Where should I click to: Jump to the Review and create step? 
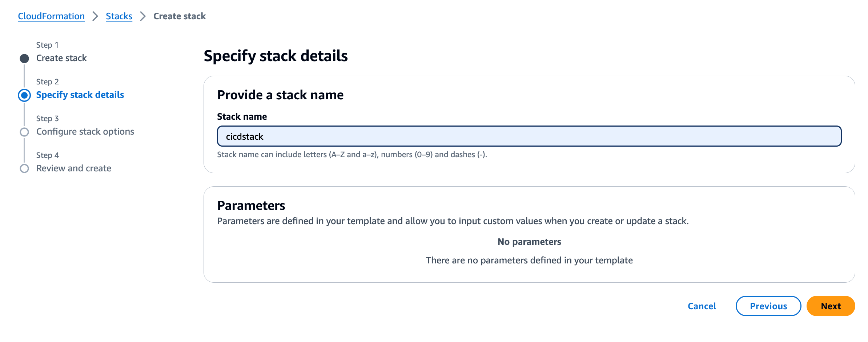click(73, 168)
